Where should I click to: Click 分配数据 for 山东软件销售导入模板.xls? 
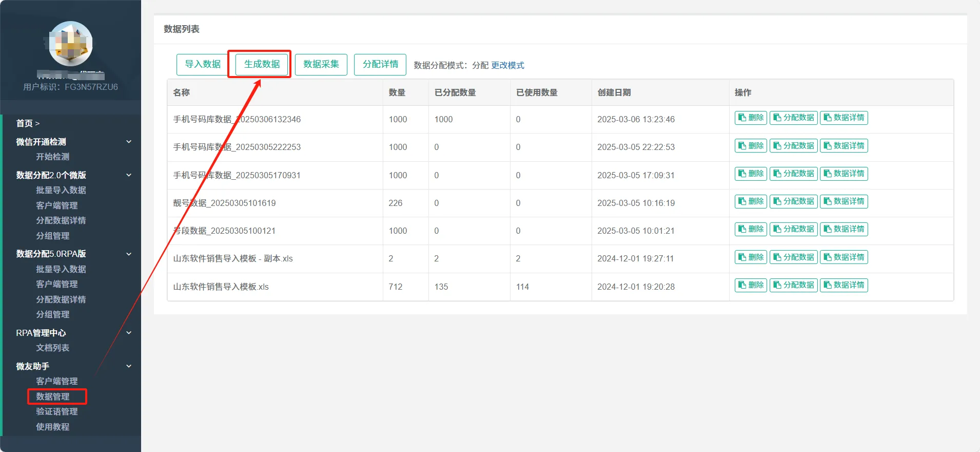click(793, 285)
